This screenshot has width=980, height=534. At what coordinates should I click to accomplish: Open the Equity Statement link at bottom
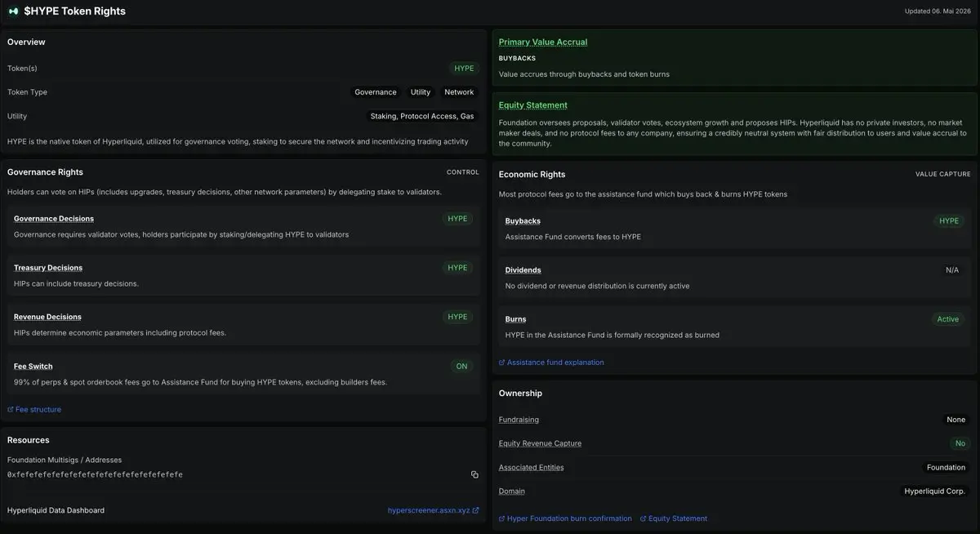674,518
